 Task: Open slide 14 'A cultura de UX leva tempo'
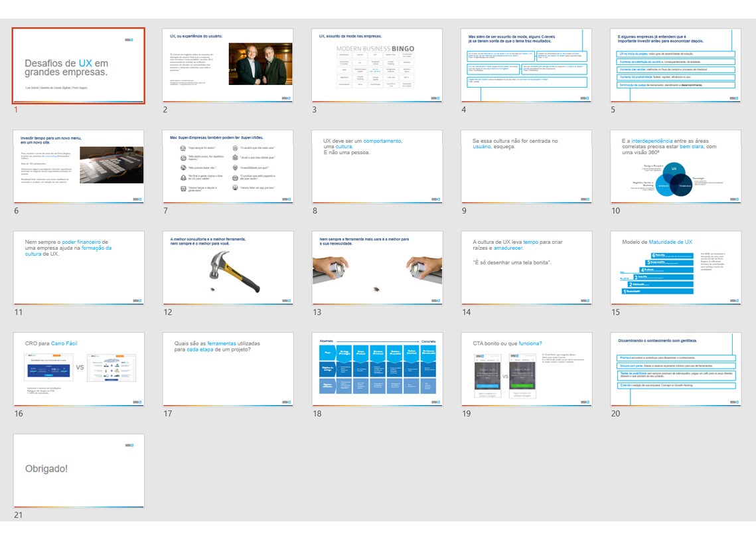tap(527, 268)
